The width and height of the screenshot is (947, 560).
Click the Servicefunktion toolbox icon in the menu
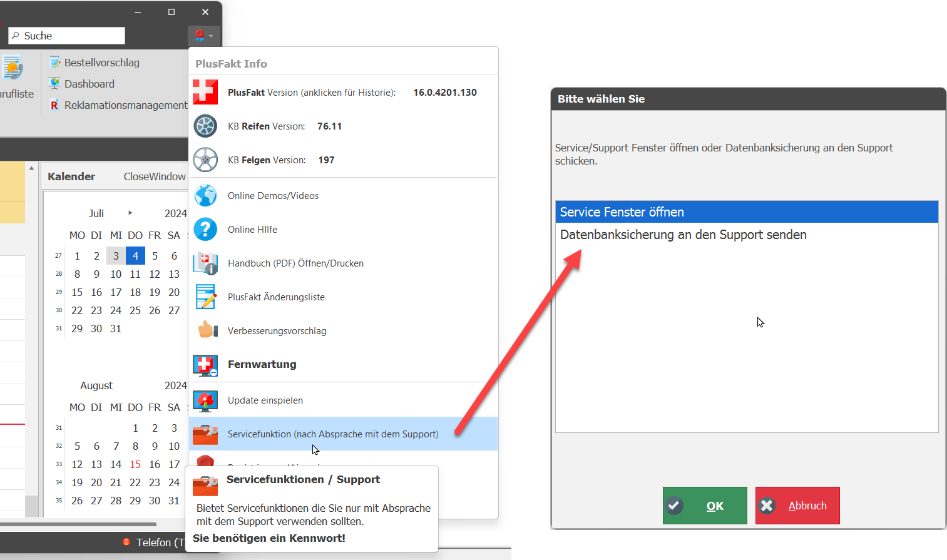205,434
